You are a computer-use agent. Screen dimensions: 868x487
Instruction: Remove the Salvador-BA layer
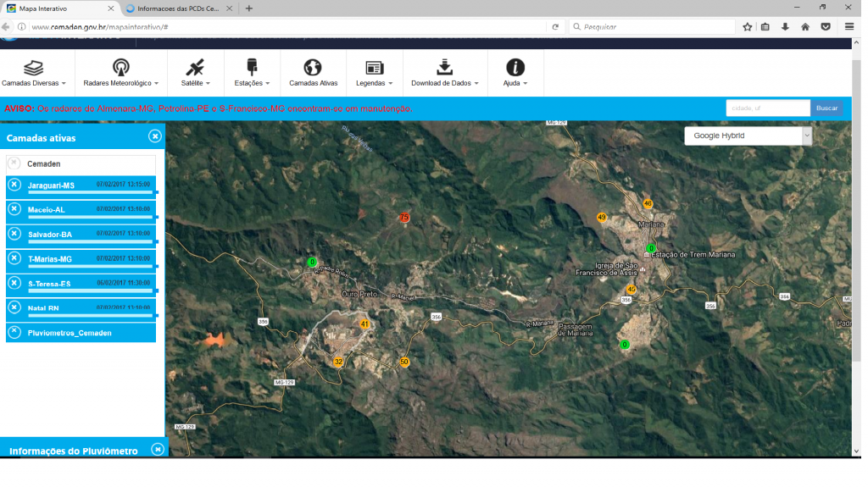point(15,234)
